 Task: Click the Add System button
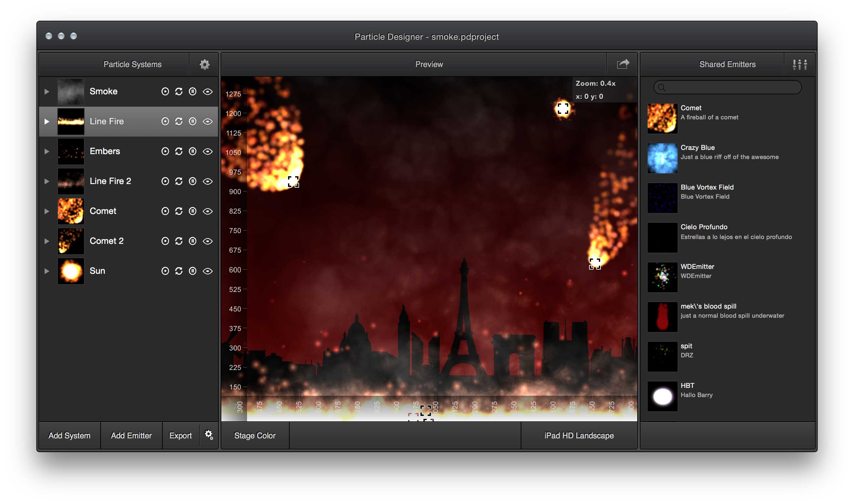click(69, 435)
